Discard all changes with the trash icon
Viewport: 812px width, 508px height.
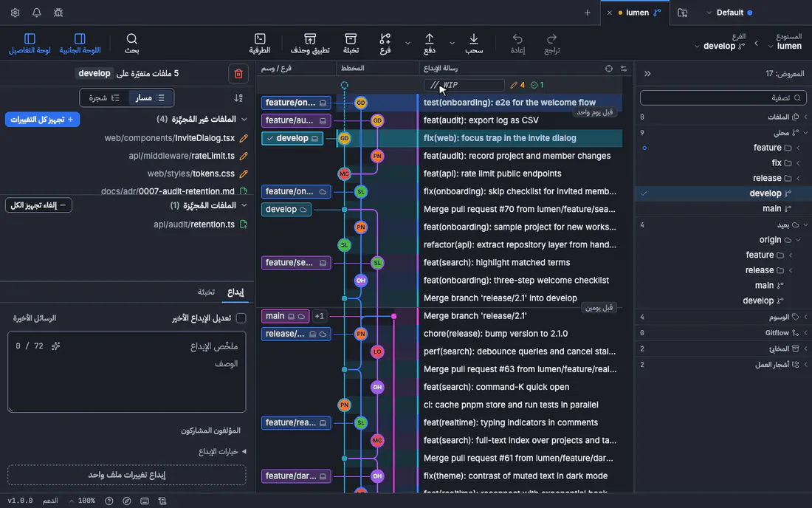238,74
